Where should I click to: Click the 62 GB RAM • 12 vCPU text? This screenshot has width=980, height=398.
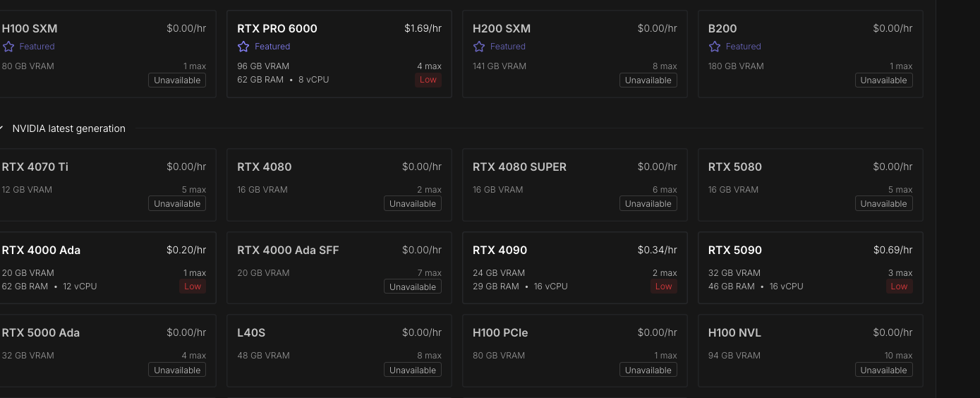pyautogui.click(x=49, y=287)
